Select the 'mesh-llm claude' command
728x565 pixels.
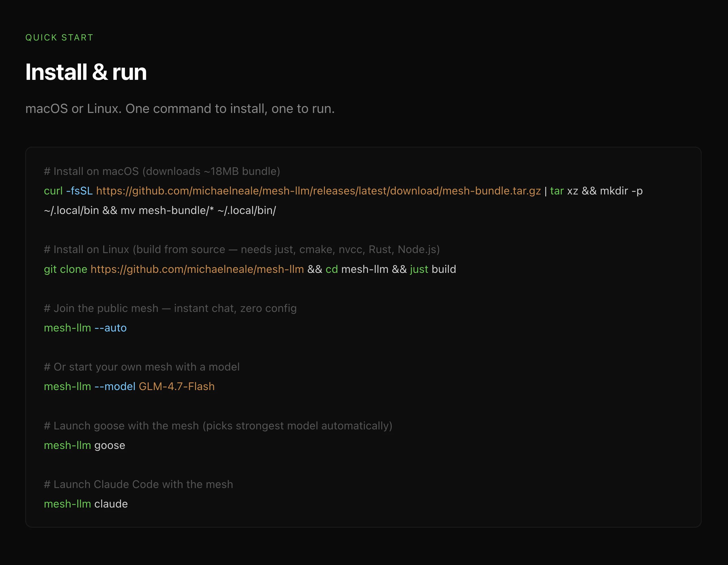pos(86,504)
